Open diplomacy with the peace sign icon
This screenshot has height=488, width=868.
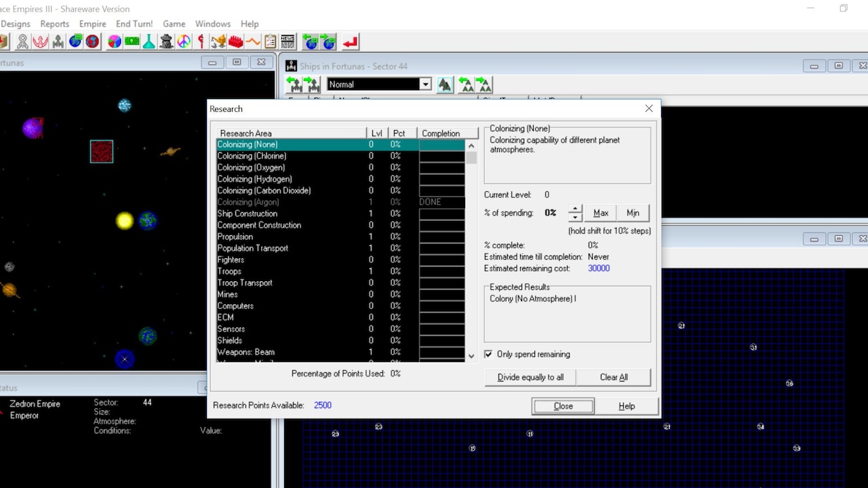point(184,42)
